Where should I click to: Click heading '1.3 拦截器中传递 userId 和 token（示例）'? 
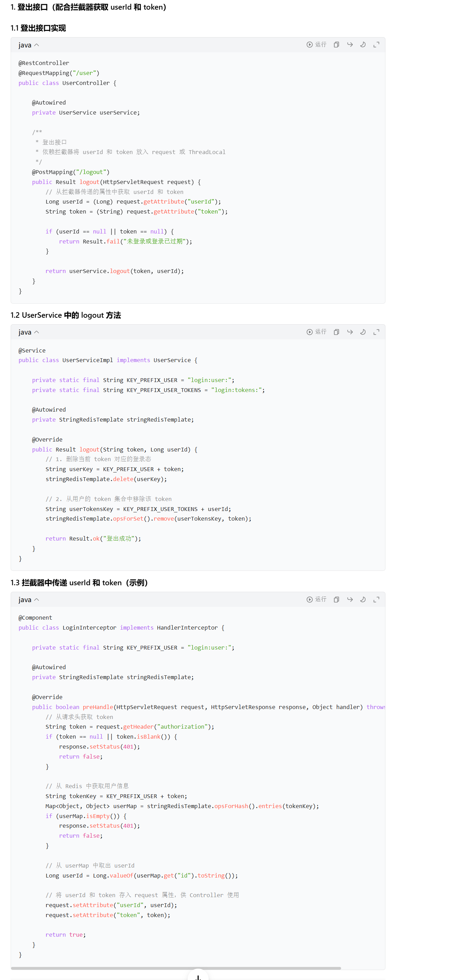79,582
